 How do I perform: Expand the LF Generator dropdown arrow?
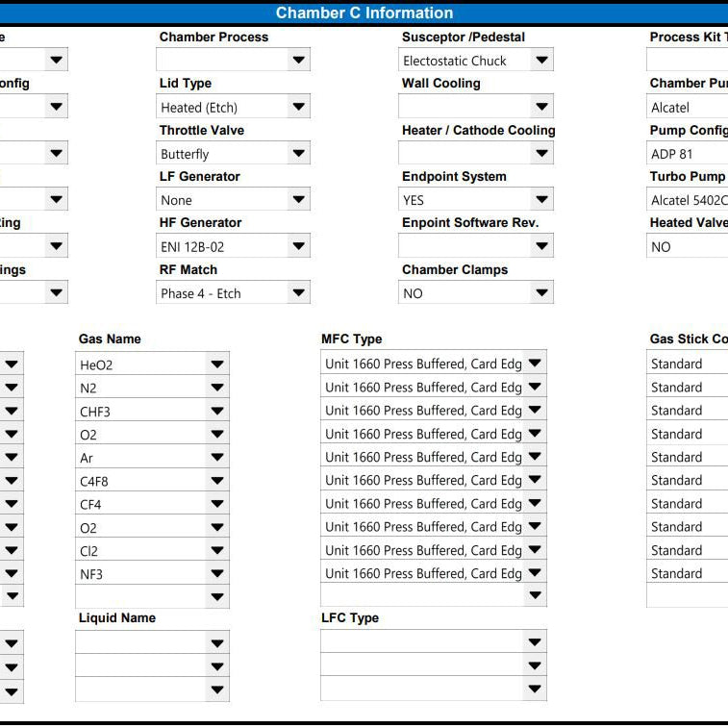[x=298, y=200]
